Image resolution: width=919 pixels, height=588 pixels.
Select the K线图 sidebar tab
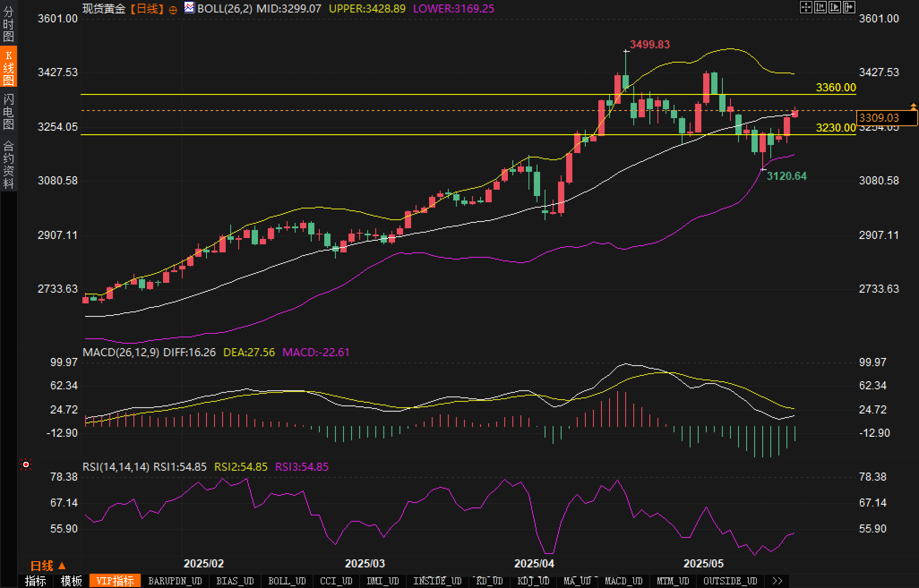point(9,67)
